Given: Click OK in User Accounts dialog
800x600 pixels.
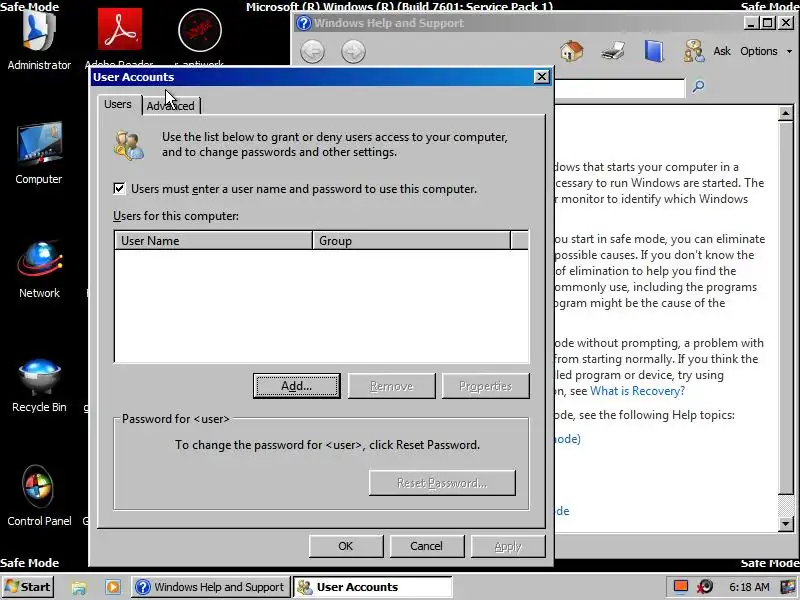Looking at the screenshot, I should [345, 546].
